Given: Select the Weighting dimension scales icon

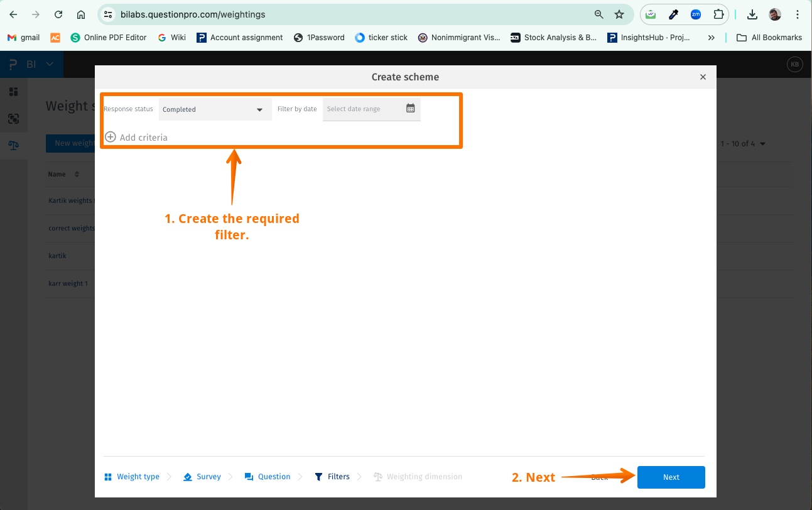Looking at the screenshot, I should 377,476.
